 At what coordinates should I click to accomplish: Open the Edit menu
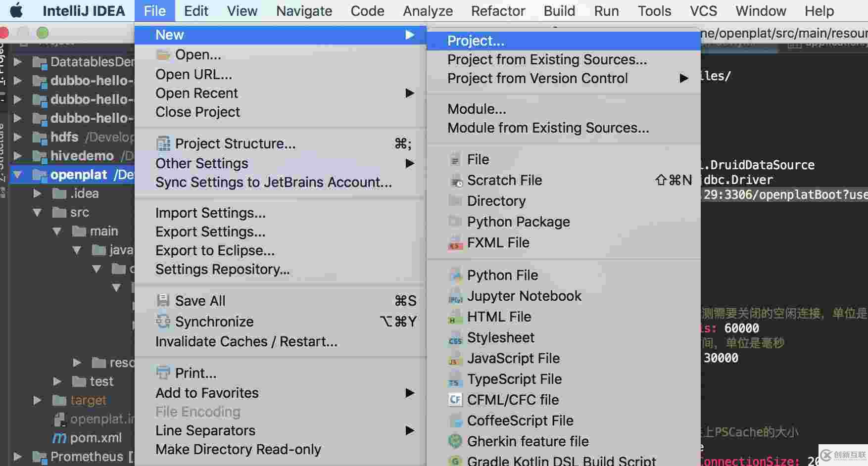(x=196, y=10)
